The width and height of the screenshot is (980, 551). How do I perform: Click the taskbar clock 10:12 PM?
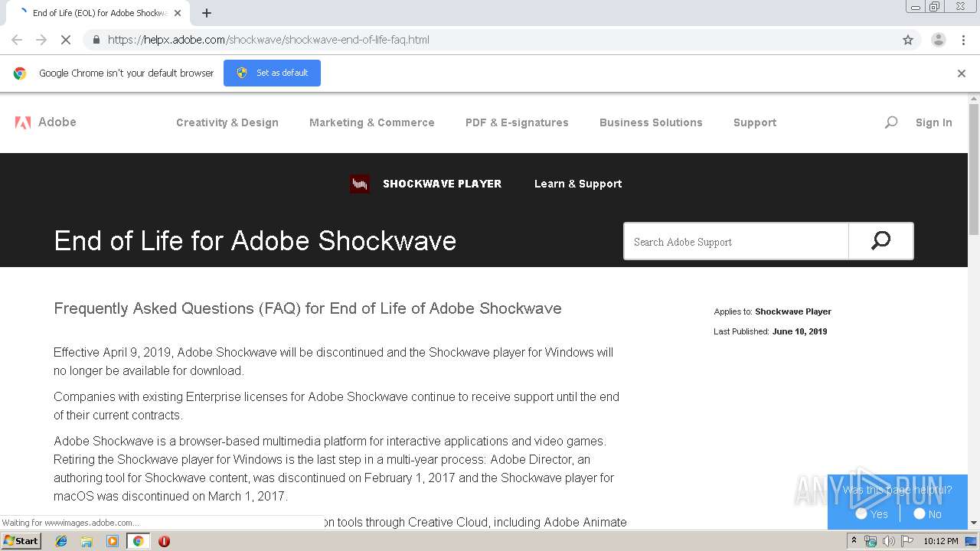[x=941, y=541]
